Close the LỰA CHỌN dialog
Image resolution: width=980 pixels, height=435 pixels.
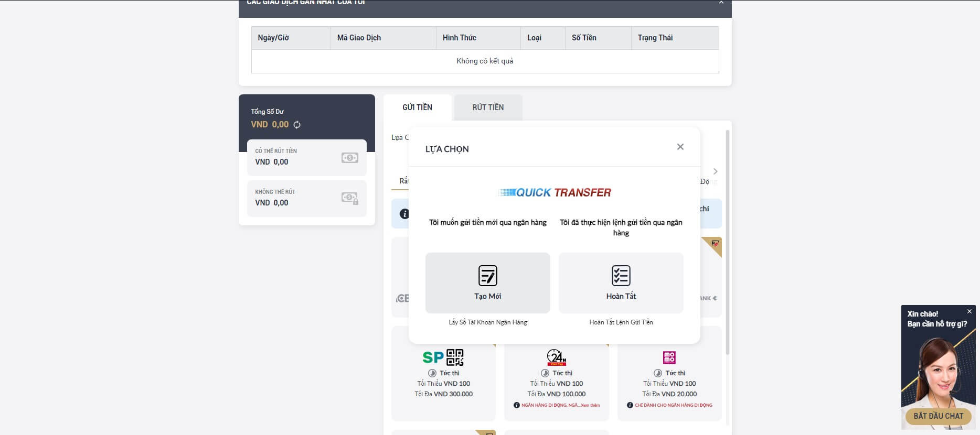coord(680,147)
